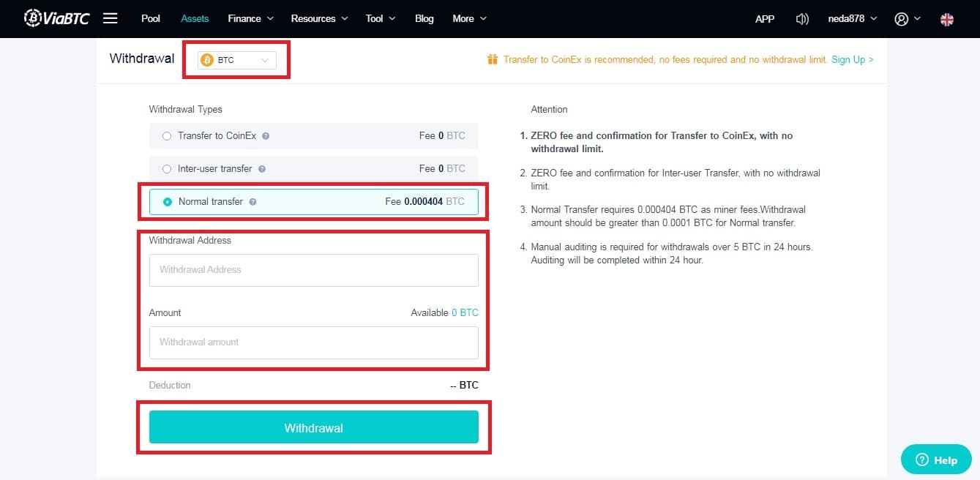Go to the Pool page
This screenshot has height=480, width=980.
coord(151,19)
